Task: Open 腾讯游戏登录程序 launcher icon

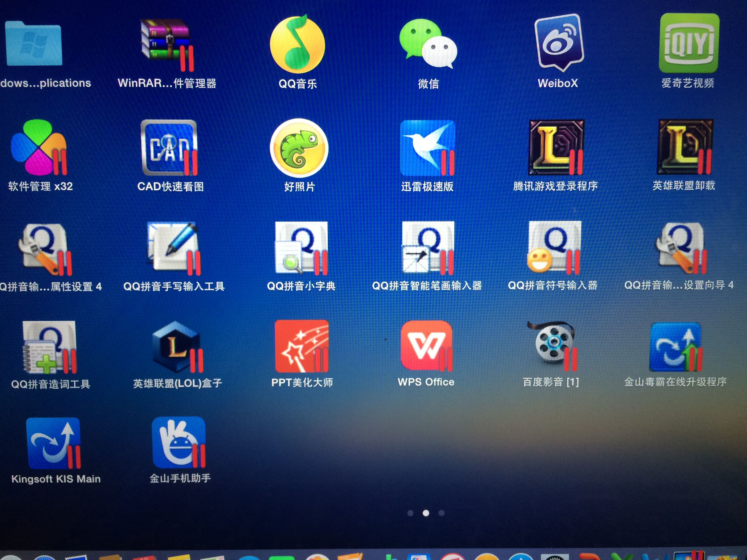Action: 555,147
